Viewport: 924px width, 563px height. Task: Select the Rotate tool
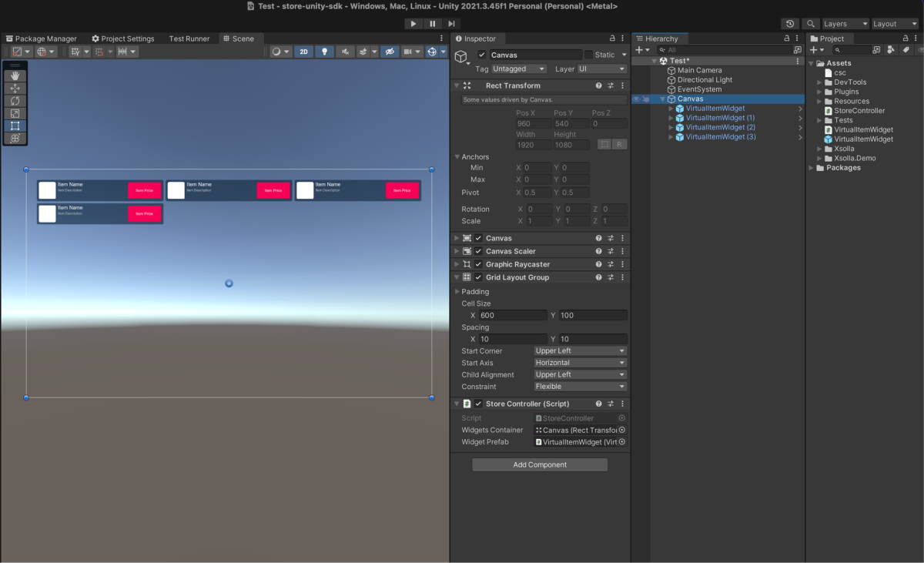pos(15,101)
